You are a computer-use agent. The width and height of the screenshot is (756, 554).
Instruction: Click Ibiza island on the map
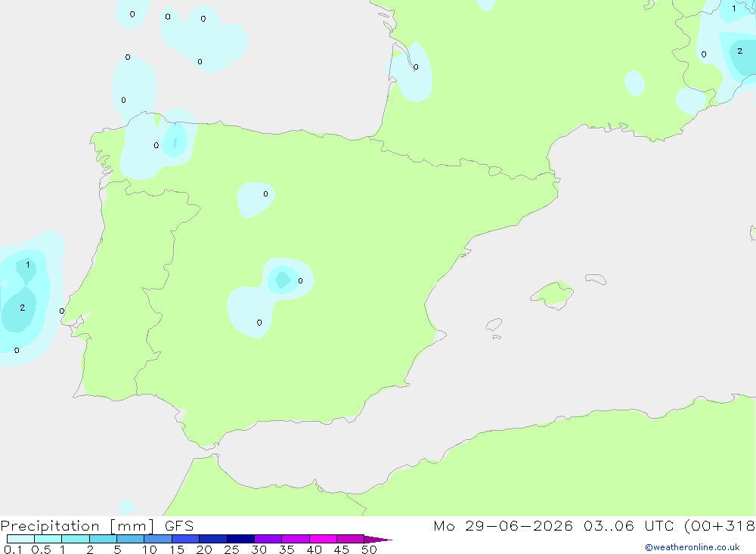pyautogui.click(x=494, y=324)
